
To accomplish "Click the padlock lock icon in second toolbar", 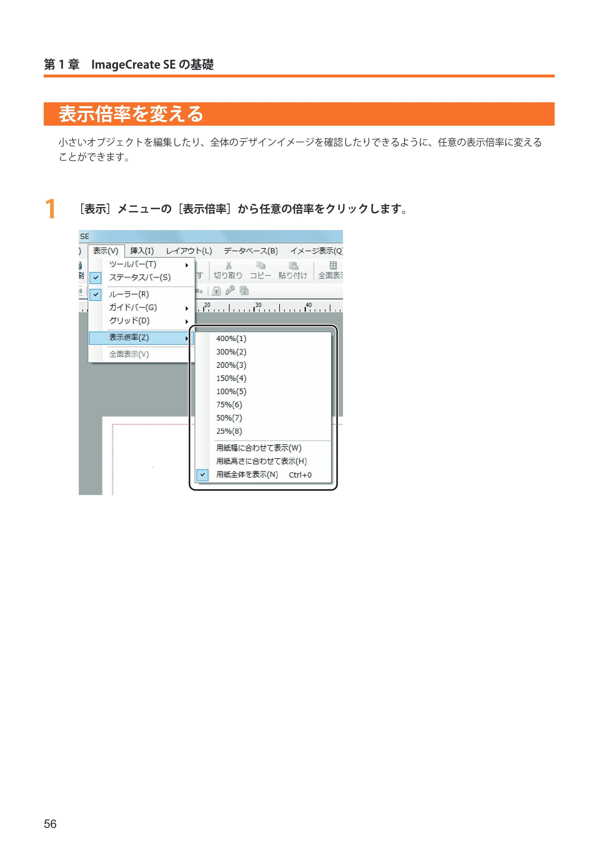I will click(216, 291).
